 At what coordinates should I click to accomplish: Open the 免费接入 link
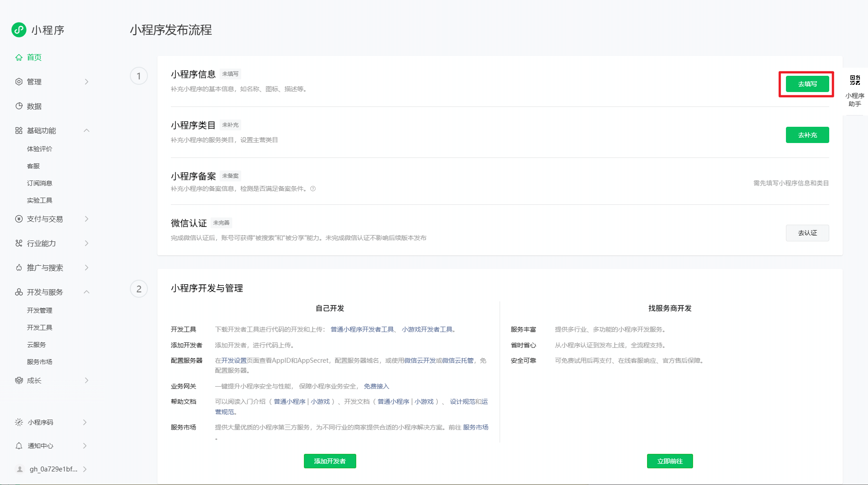pos(377,386)
